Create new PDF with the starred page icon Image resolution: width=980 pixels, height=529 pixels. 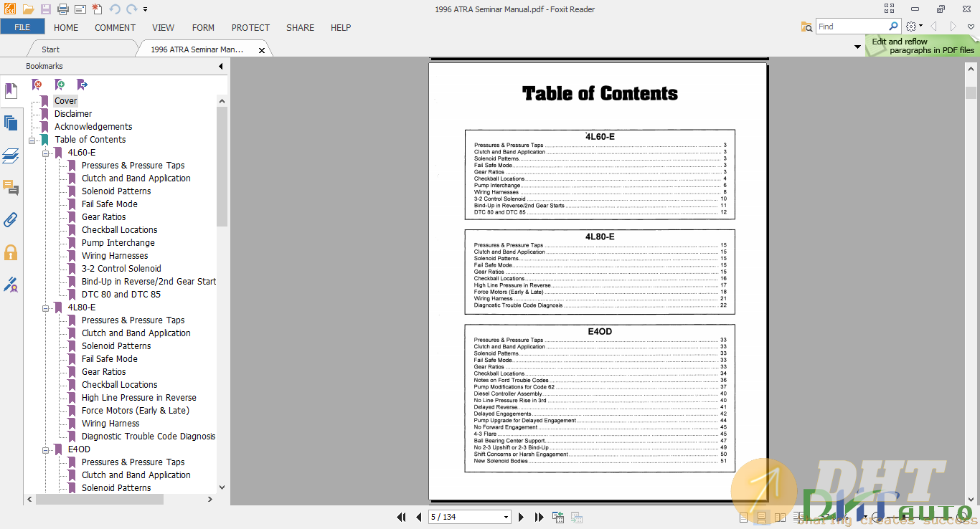pos(97,9)
